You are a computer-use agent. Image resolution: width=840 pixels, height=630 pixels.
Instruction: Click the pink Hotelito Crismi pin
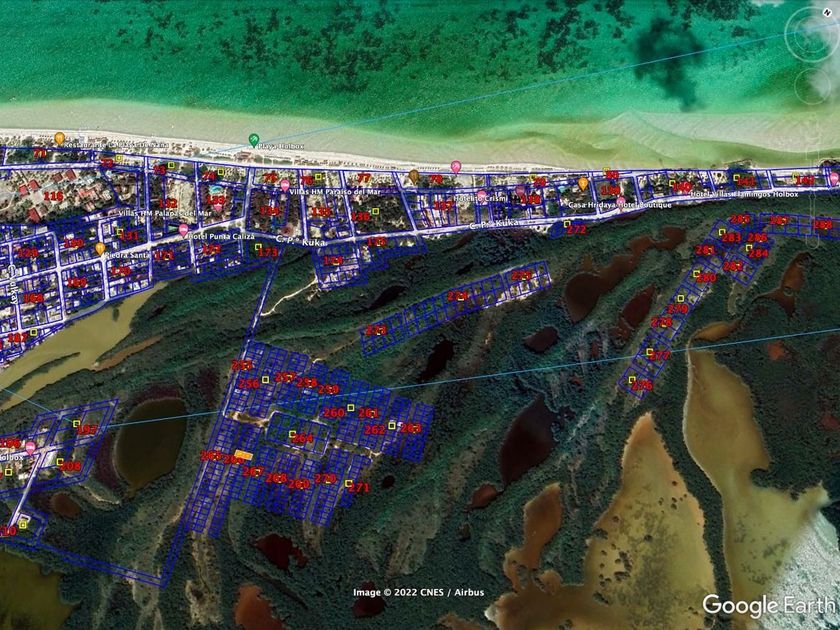482,195
